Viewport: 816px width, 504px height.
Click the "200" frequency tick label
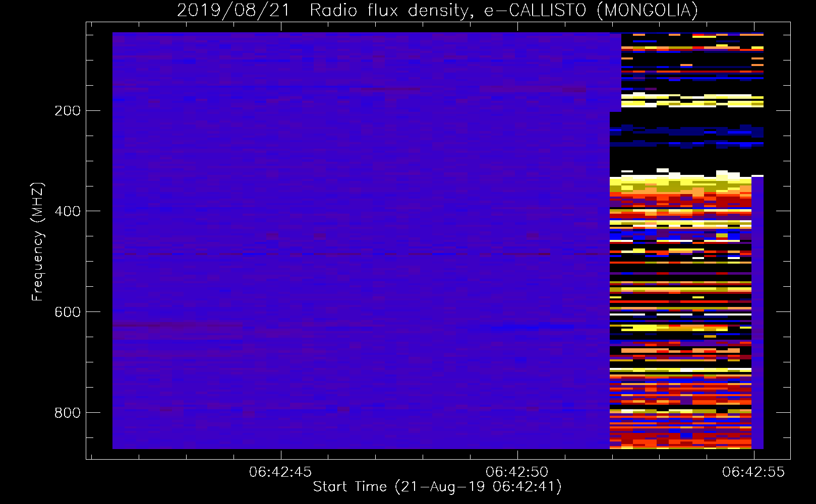coord(68,111)
